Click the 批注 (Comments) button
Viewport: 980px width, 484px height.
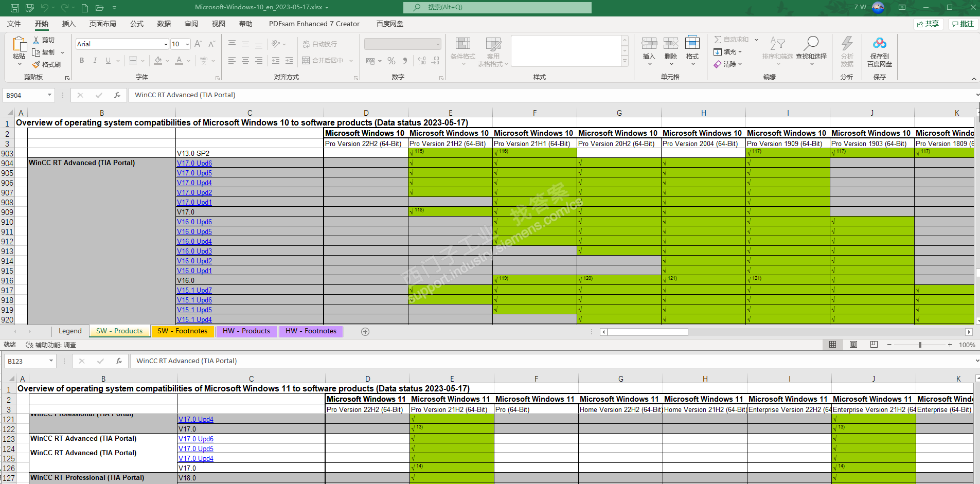pyautogui.click(x=964, y=24)
